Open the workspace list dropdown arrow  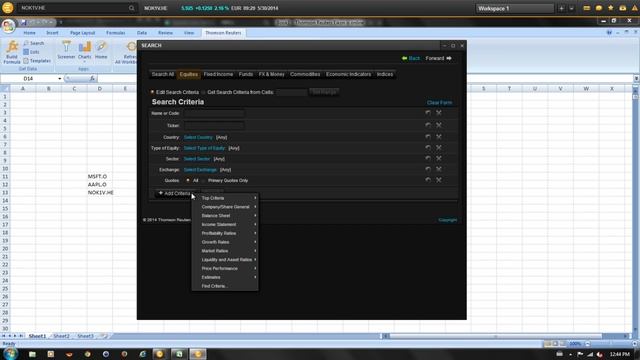coord(571,8)
